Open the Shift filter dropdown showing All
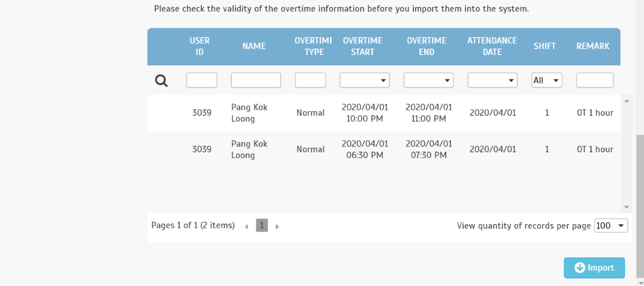 pyautogui.click(x=547, y=80)
